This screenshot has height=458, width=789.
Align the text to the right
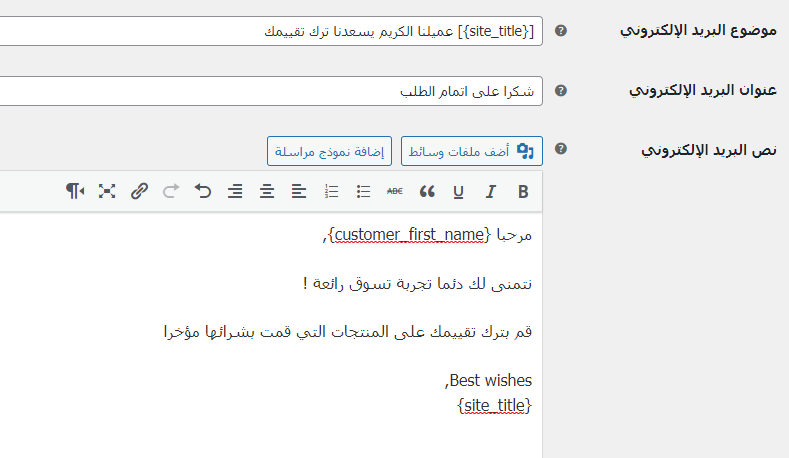235,191
